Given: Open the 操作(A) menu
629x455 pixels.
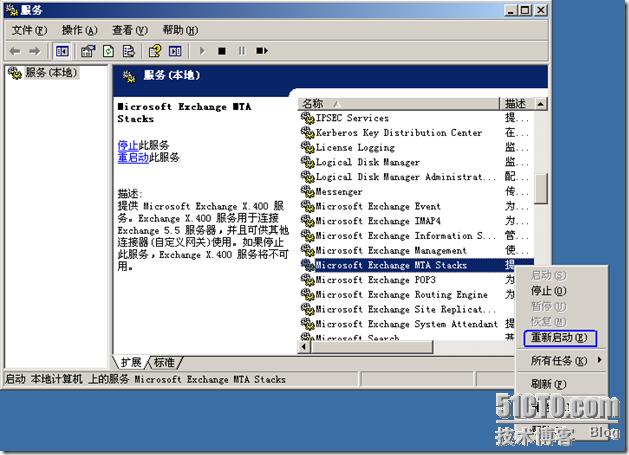Looking at the screenshot, I should 79,30.
